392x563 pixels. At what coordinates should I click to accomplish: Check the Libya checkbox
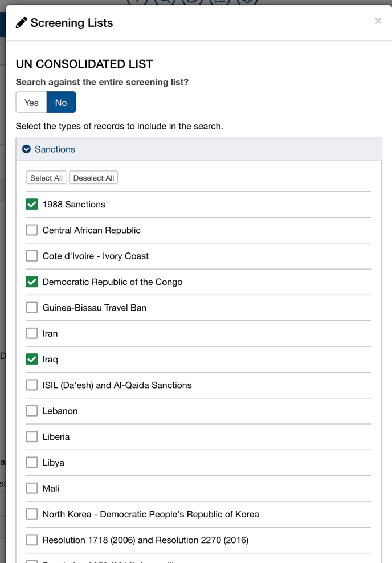pyautogui.click(x=32, y=463)
